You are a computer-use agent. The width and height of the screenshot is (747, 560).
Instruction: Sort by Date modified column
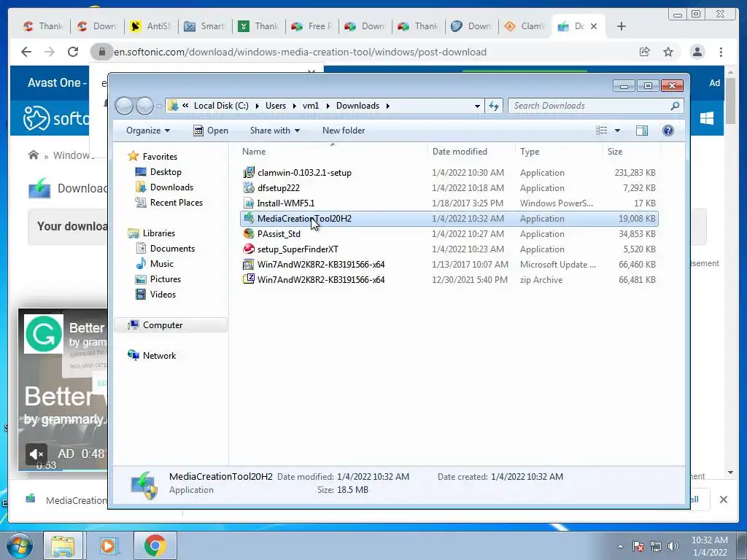point(471,152)
